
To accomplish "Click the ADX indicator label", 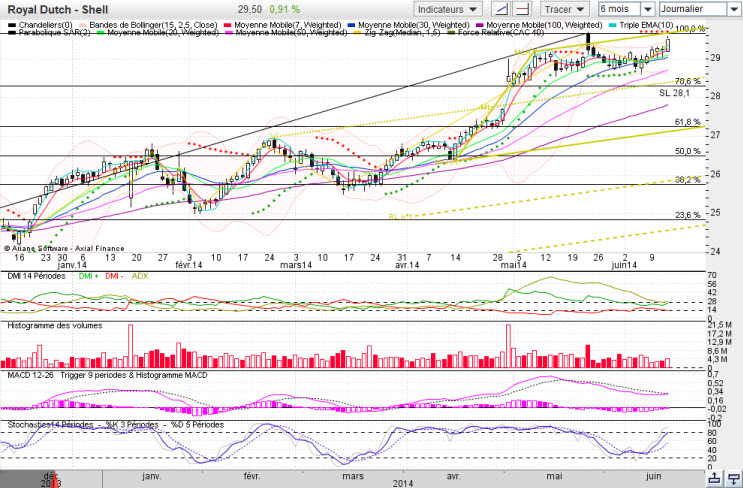I will (x=140, y=276).
